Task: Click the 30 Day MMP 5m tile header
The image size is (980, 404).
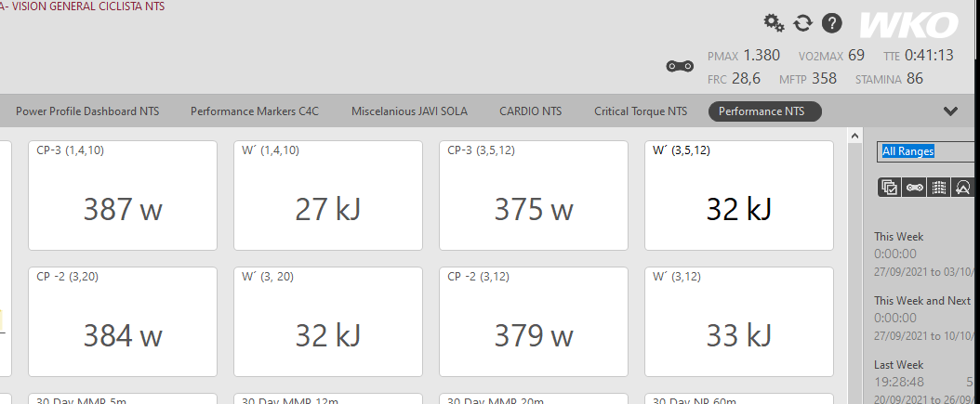Action: coord(81,400)
